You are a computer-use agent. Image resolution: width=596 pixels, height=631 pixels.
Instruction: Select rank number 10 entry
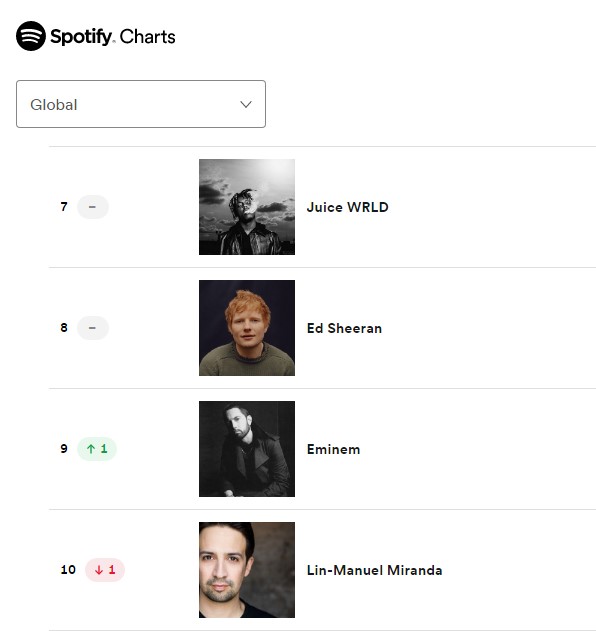(68, 570)
